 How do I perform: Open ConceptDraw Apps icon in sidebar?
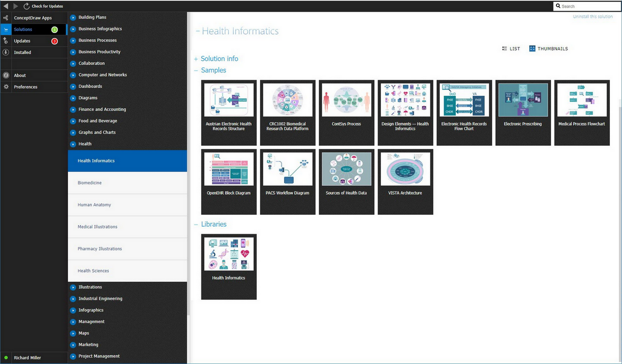(5, 18)
